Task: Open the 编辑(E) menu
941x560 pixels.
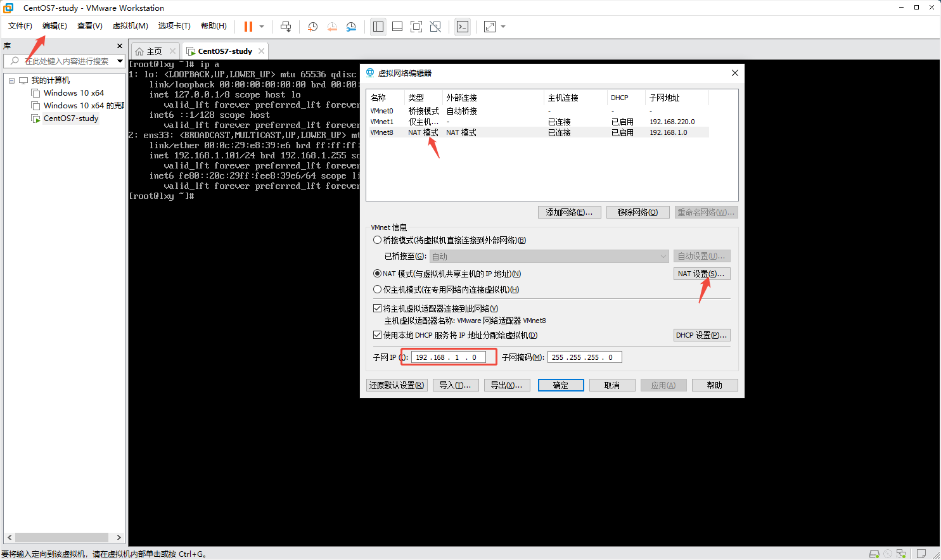Action: tap(54, 26)
